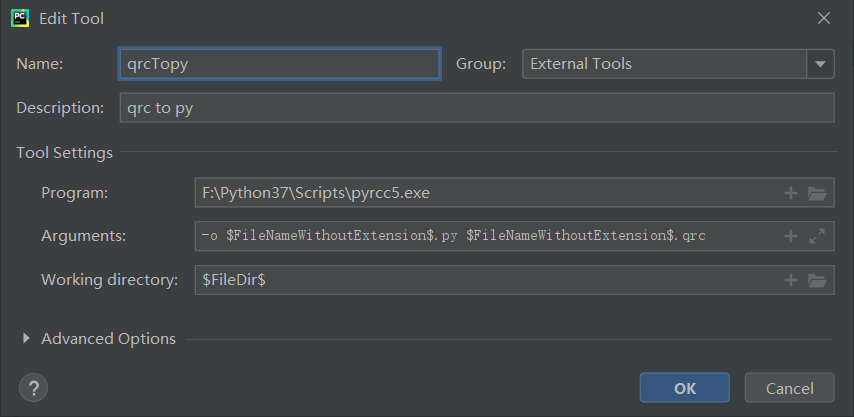Click the plus icon in the Arguments field
Viewport: 854px width, 417px height.
790,236
